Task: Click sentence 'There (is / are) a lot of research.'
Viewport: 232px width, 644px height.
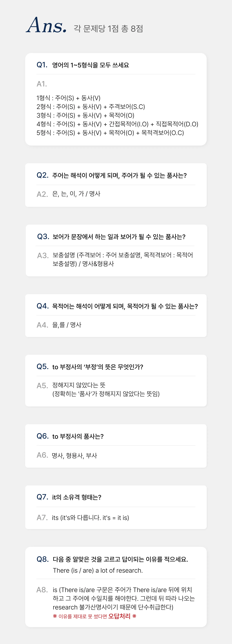Action: tap(98, 571)
